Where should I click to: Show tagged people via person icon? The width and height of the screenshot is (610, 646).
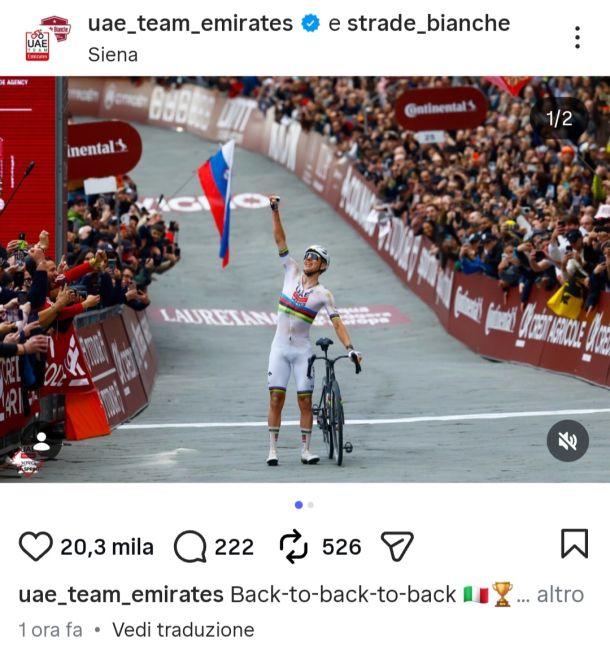tap(42, 441)
